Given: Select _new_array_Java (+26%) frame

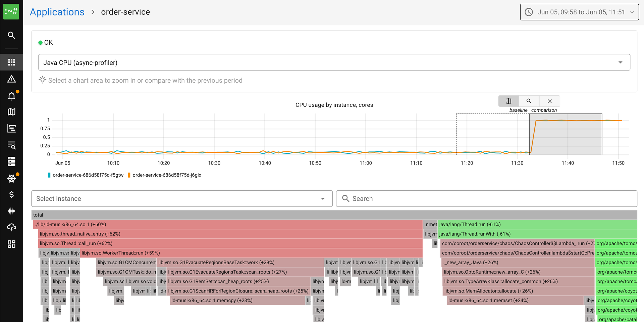Looking at the screenshot, I should 518,263.
